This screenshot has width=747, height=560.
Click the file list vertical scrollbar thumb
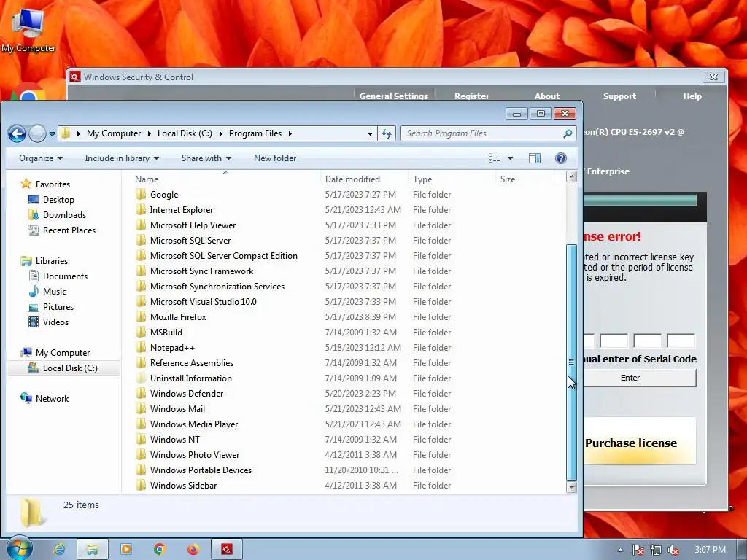click(x=571, y=362)
